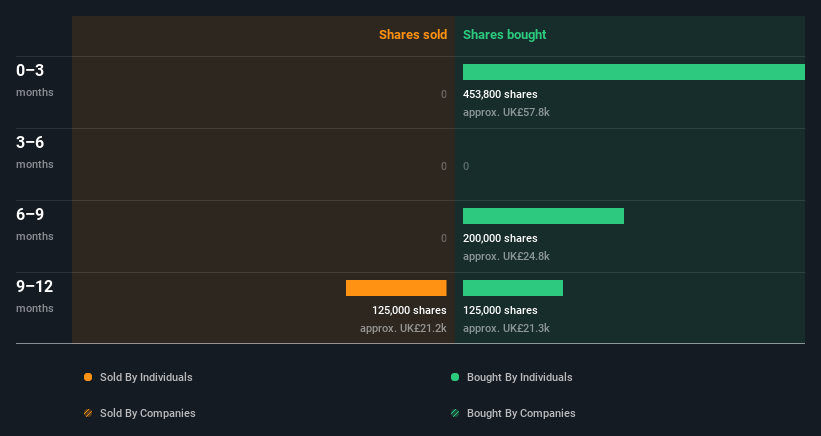
Task: Click the sold 125,000 shares value
Action: click(409, 310)
